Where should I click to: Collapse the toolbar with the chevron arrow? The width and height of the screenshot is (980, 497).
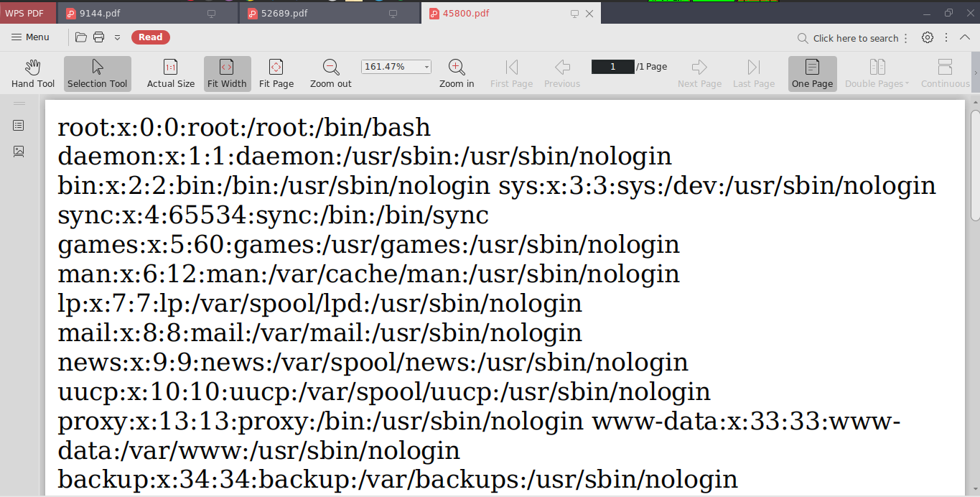(x=965, y=37)
